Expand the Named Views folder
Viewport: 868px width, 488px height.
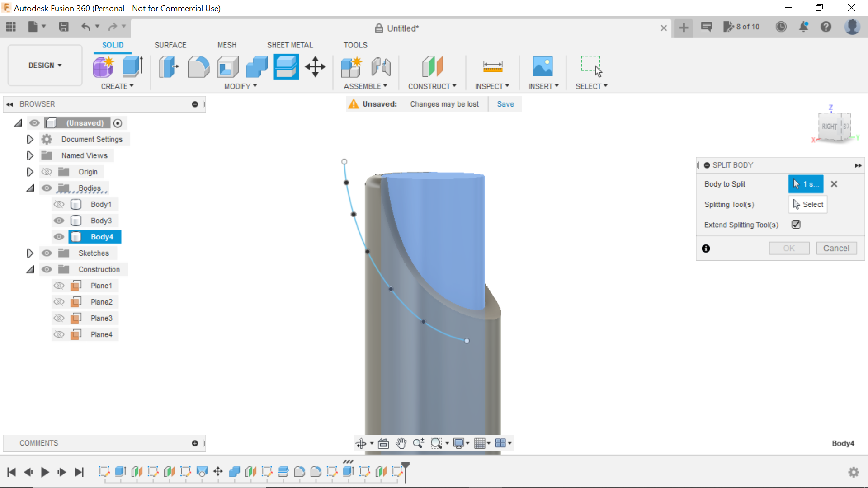point(30,155)
